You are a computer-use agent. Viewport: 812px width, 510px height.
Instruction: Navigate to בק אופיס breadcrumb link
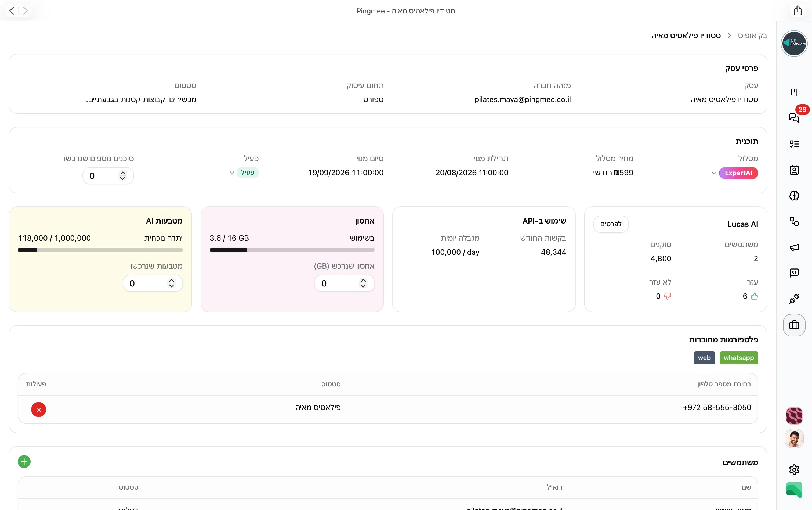tap(752, 35)
